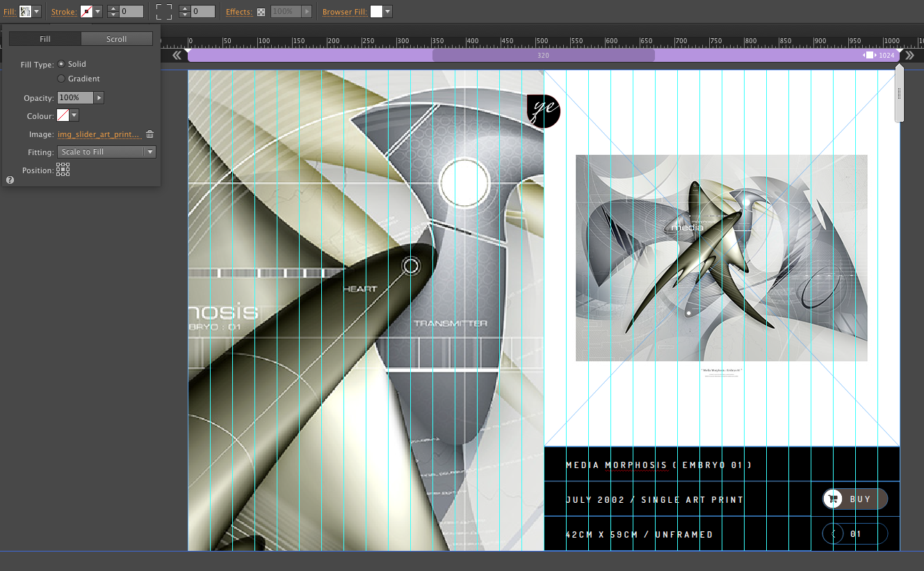Decrease corner radius with down stepper arrow
The width and height of the screenshot is (924, 571).
pos(184,15)
